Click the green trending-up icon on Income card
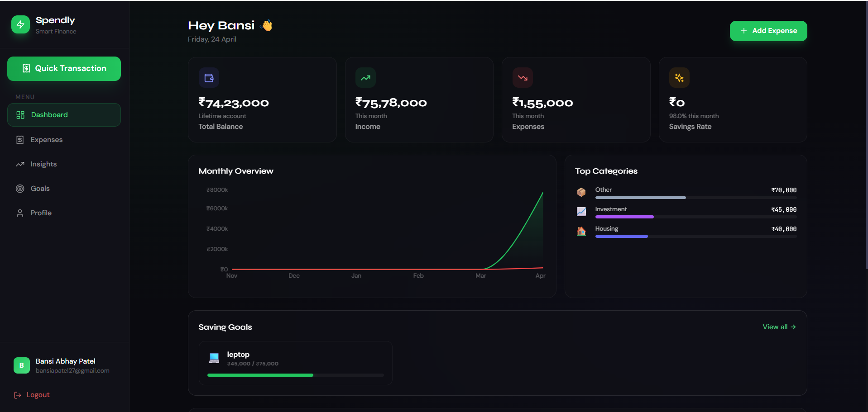The height and width of the screenshot is (412, 868). [x=365, y=77]
